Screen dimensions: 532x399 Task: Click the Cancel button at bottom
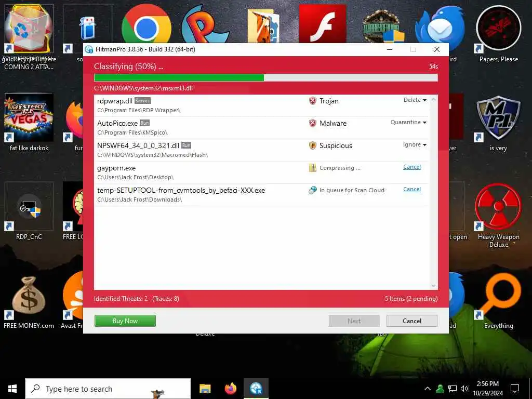(x=412, y=321)
